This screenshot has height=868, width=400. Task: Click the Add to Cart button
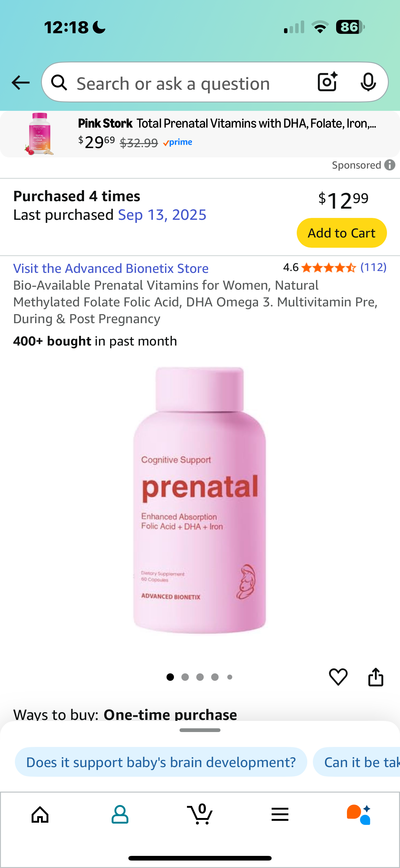coord(341,233)
